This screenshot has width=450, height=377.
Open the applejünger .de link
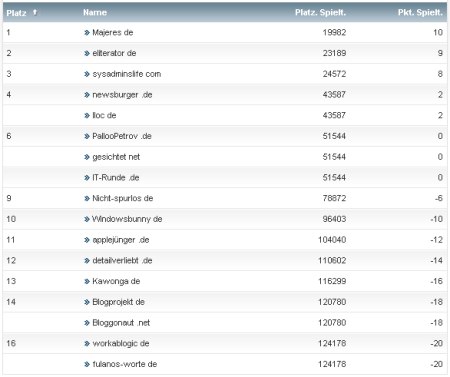[121, 240]
